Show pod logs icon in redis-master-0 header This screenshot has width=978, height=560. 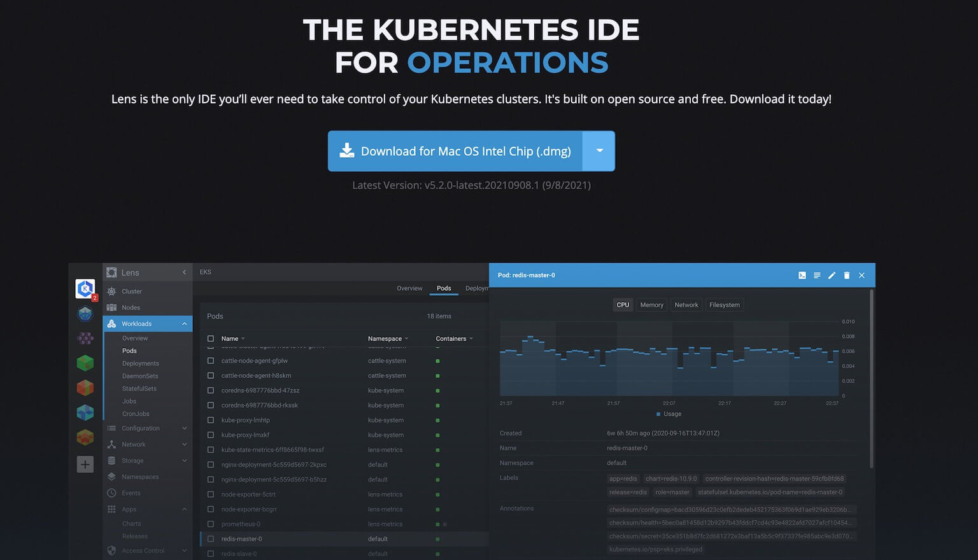pyautogui.click(x=817, y=276)
